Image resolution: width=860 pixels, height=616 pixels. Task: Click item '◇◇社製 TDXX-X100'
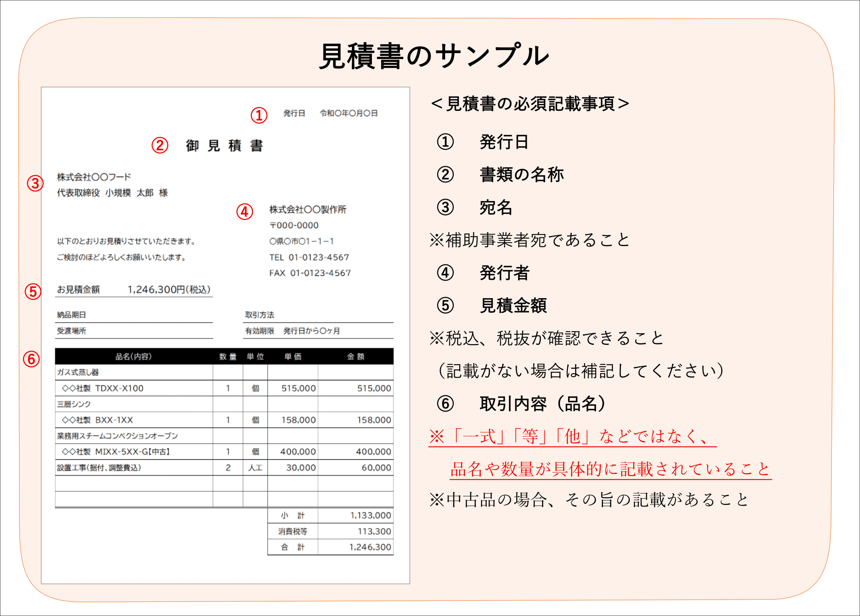click(103, 388)
